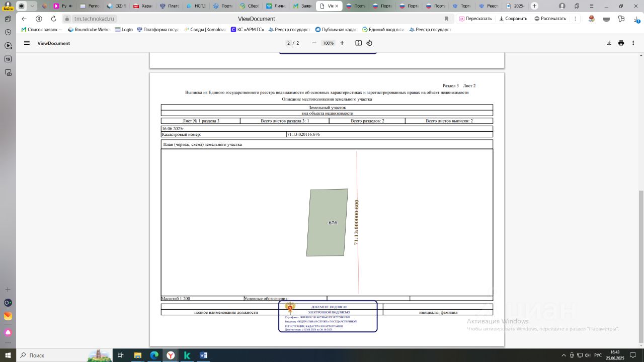Open Yandex Mail in the sidebar
The height and width of the screenshot is (362, 644).
[x=8, y=316]
